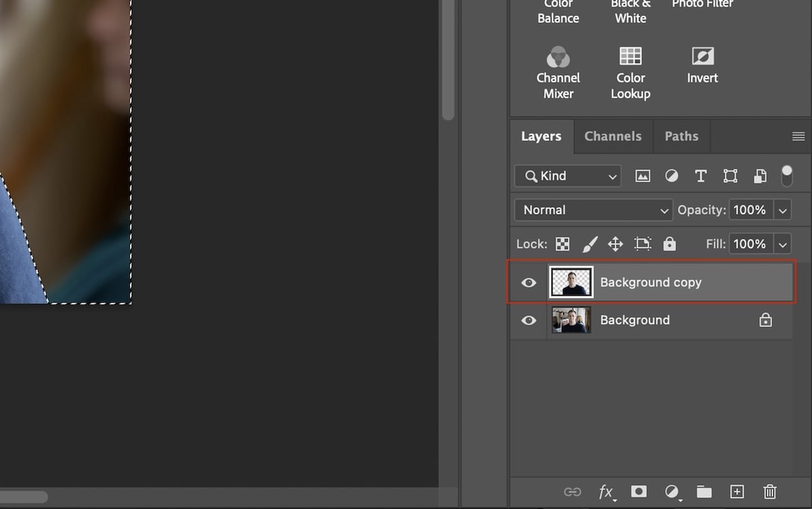Open the Add layer mask icon
812x509 pixels.
(638, 492)
